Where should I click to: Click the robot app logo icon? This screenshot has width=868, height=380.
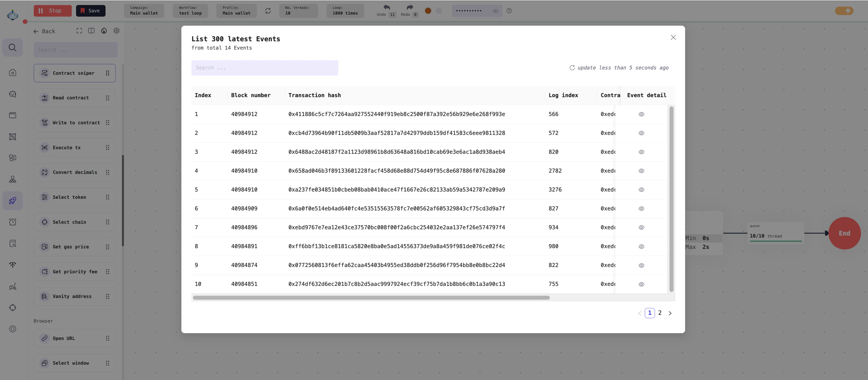[x=12, y=15]
